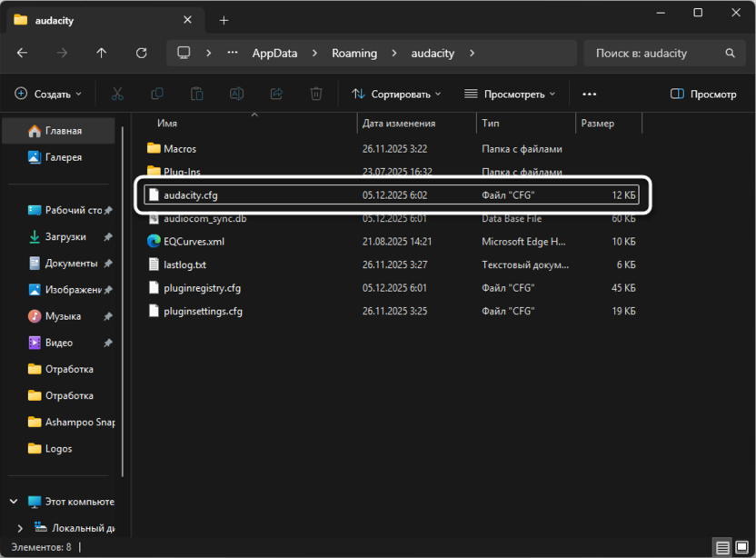Open the Создать dropdown menu
Image resolution: width=756 pixels, height=558 pixels.
tap(48, 94)
